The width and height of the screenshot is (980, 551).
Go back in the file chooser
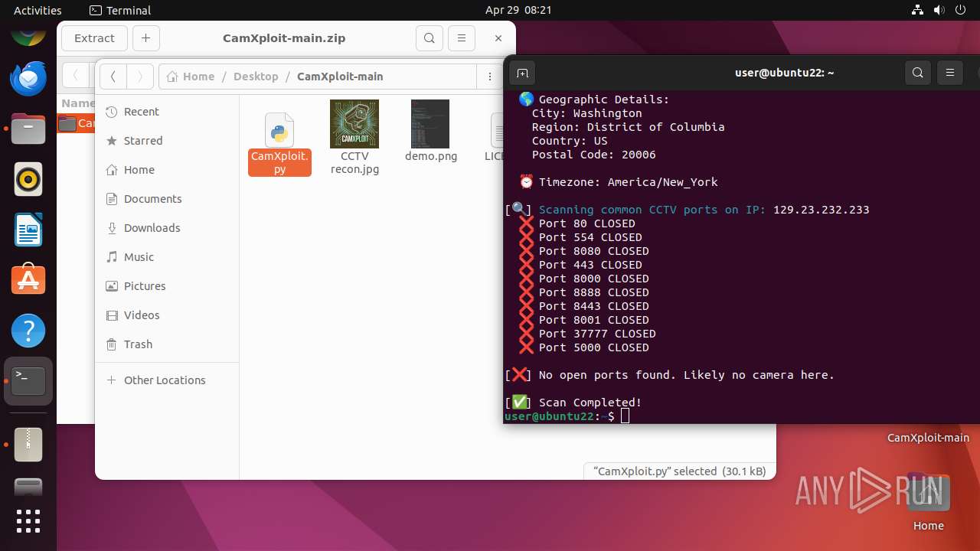(x=113, y=77)
